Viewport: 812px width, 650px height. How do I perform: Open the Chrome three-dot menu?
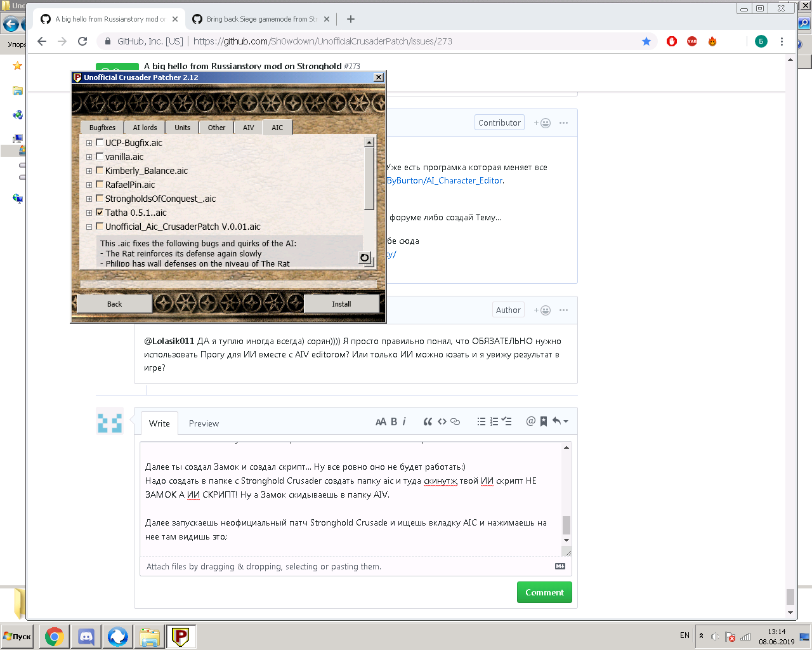click(782, 41)
